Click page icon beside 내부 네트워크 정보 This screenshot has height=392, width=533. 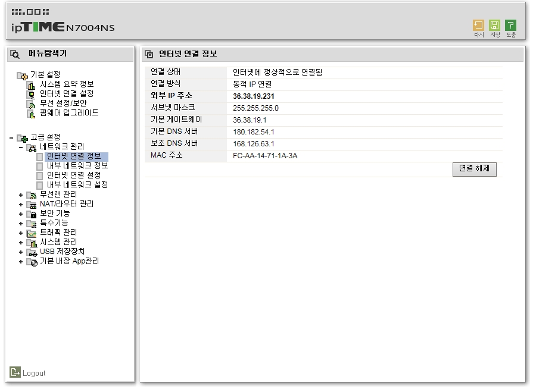[40, 167]
